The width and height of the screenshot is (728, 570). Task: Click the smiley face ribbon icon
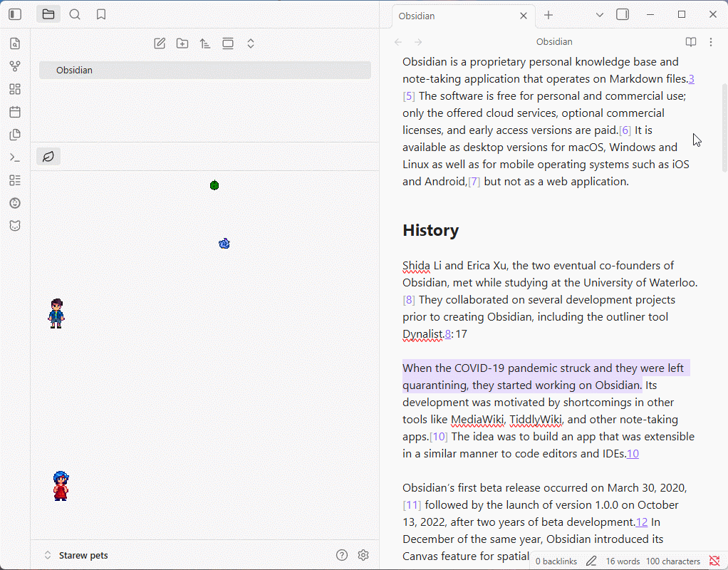pos(15,203)
